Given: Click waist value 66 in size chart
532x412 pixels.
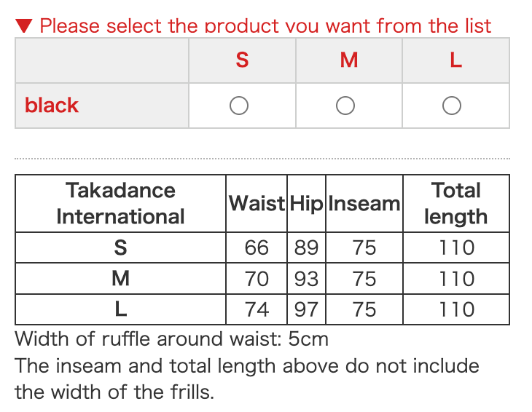Looking at the screenshot, I should (x=257, y=247).
